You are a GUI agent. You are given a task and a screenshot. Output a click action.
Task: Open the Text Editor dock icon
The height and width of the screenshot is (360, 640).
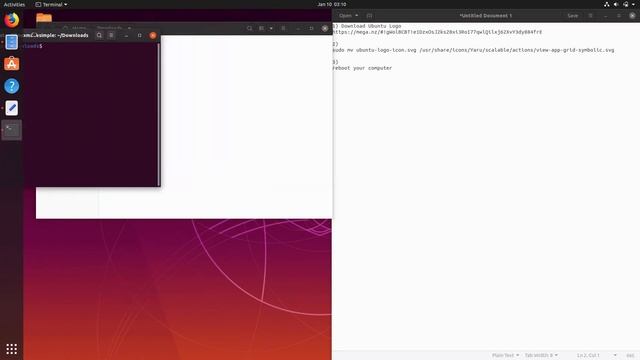11,108
